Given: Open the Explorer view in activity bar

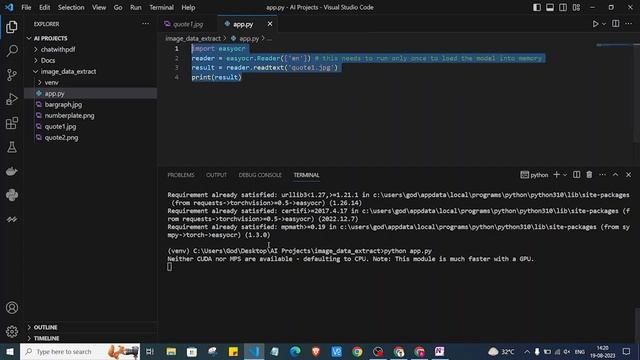Looking at the screenshot, I should coord(12,27).
